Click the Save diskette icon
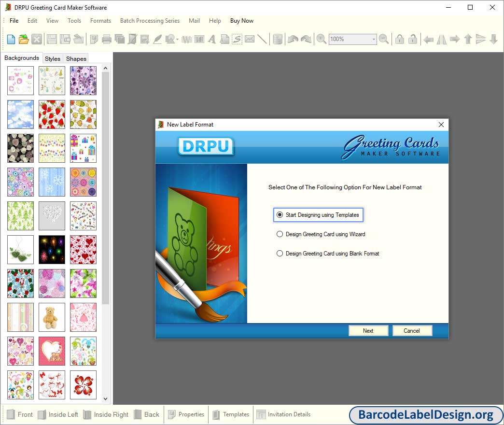 (52, 39)
